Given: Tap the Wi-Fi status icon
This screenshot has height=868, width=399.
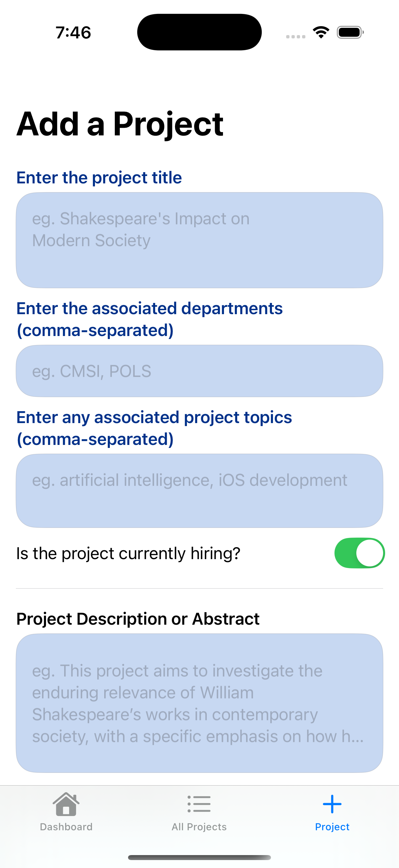Looking at the screenshot, I should pos(321,32).
